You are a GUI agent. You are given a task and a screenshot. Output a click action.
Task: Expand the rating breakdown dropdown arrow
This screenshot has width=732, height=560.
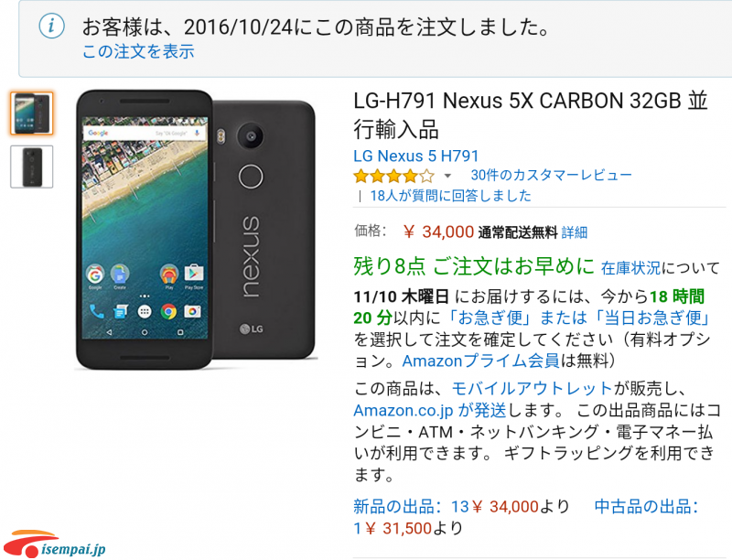pos(447,176)
